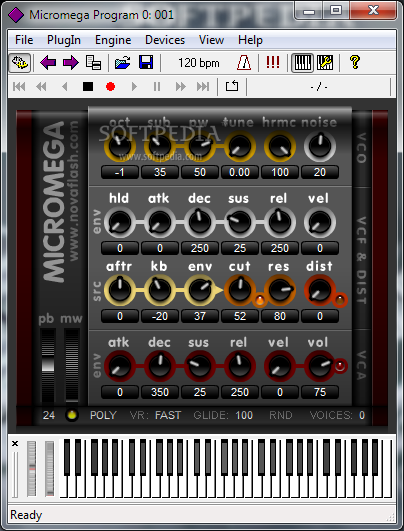Click the pb pitch bend slider
Screen dimensions: 404x531
pyautogui.click(x=48, y=365)
